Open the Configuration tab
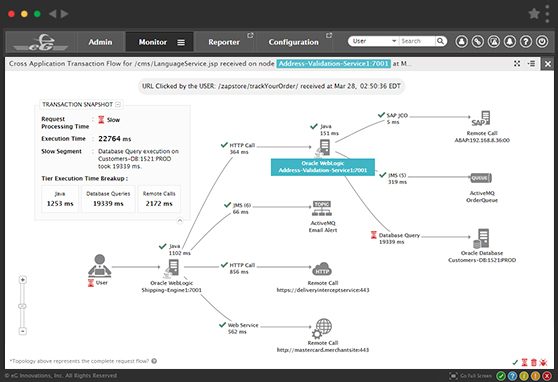The image size is (558, 382). [294, 42]
